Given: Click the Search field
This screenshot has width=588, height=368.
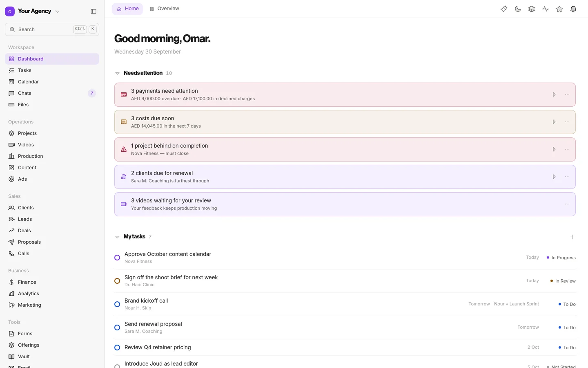Looking at the screenshot, I should (52, 29).
